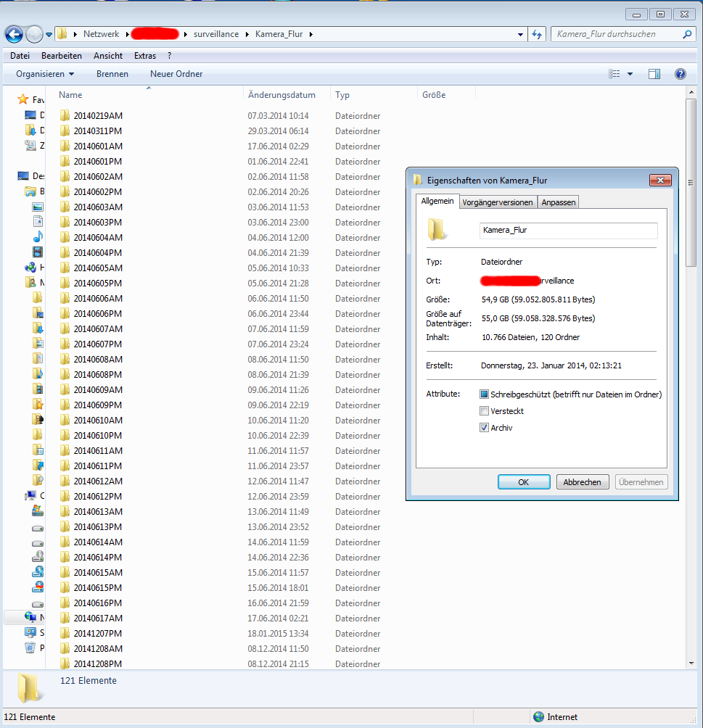Enable the Versteckt checkbox
Image resolution: width=703 pixels, height=728 pixels.
tap(484, 411)
